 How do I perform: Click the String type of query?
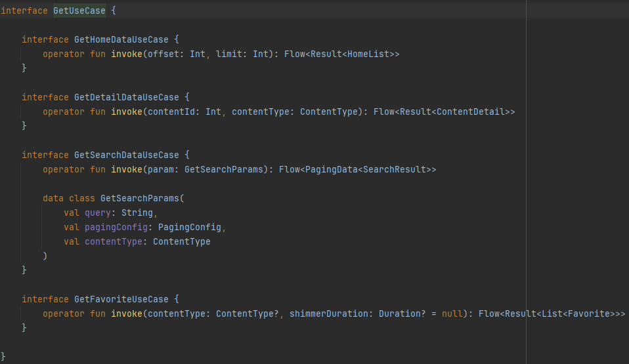137,213
